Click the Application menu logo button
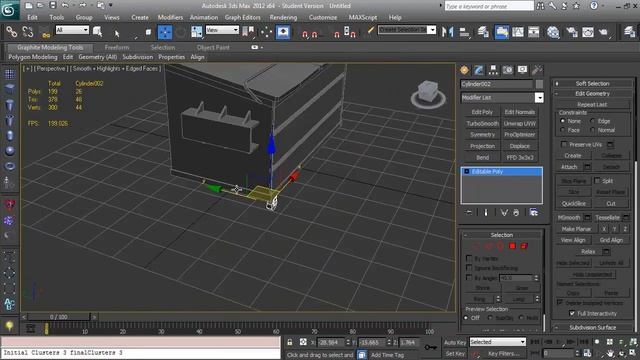 [9, 10]
